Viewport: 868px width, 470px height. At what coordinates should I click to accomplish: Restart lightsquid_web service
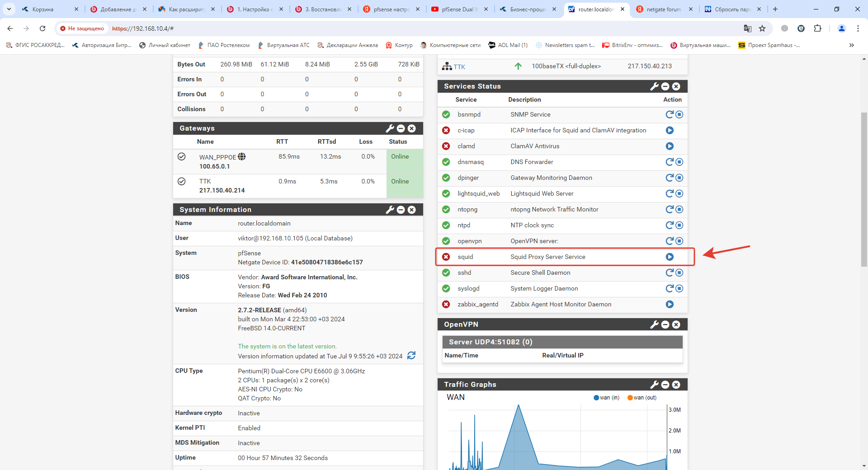pos(670,193)
